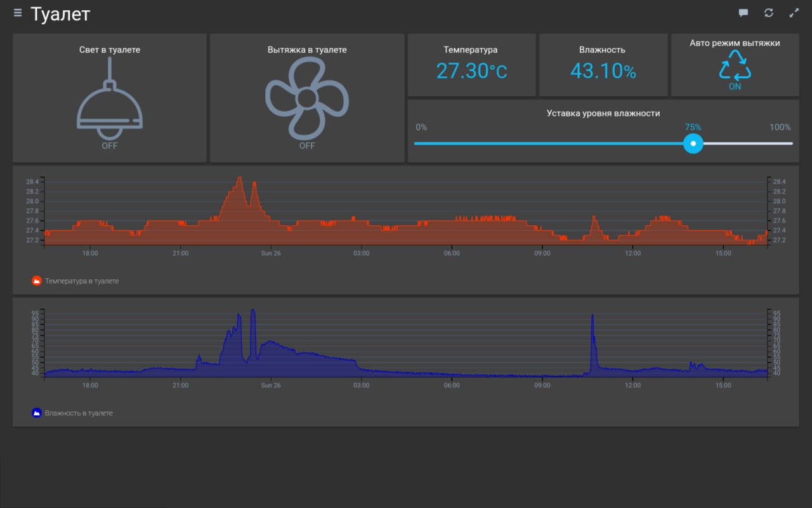Click the Влажность в туалете legend label
Screen dimensions: 812x508
[79, 413]
